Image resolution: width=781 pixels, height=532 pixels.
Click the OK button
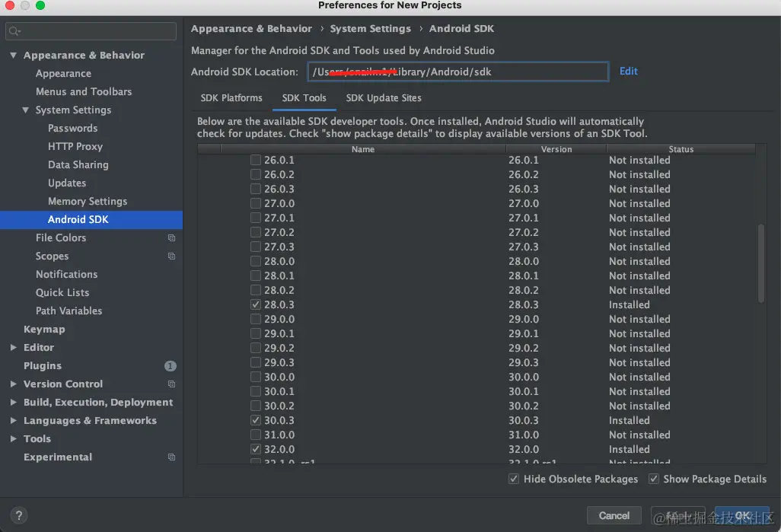pos(742,515)
